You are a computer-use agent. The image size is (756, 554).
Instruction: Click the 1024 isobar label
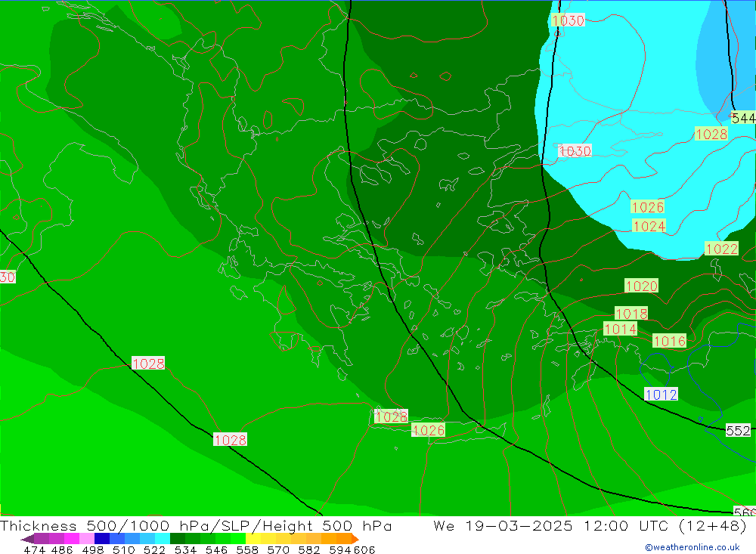point(649,226)
